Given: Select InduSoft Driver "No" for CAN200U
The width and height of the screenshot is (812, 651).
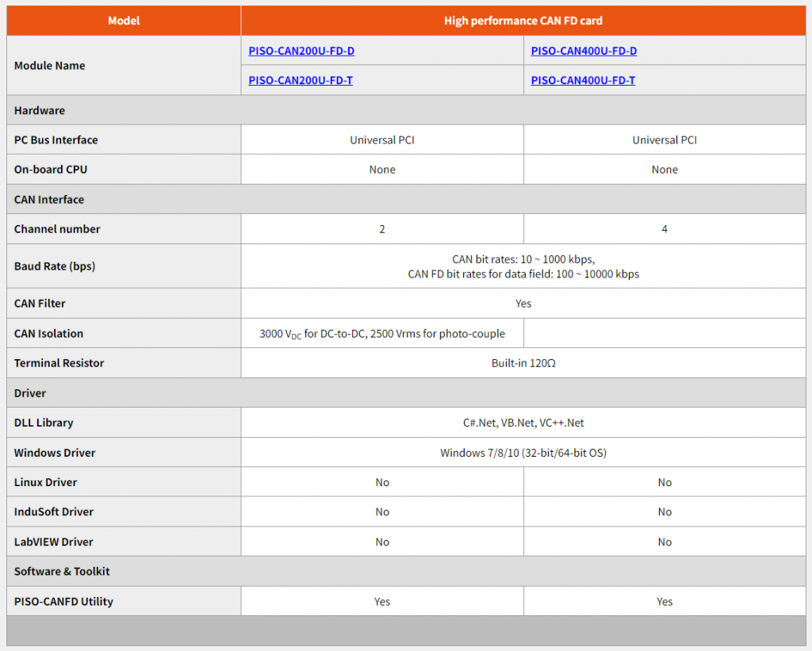Looking at the screenshot, I should pyautogui.click(x=382, y=511).
